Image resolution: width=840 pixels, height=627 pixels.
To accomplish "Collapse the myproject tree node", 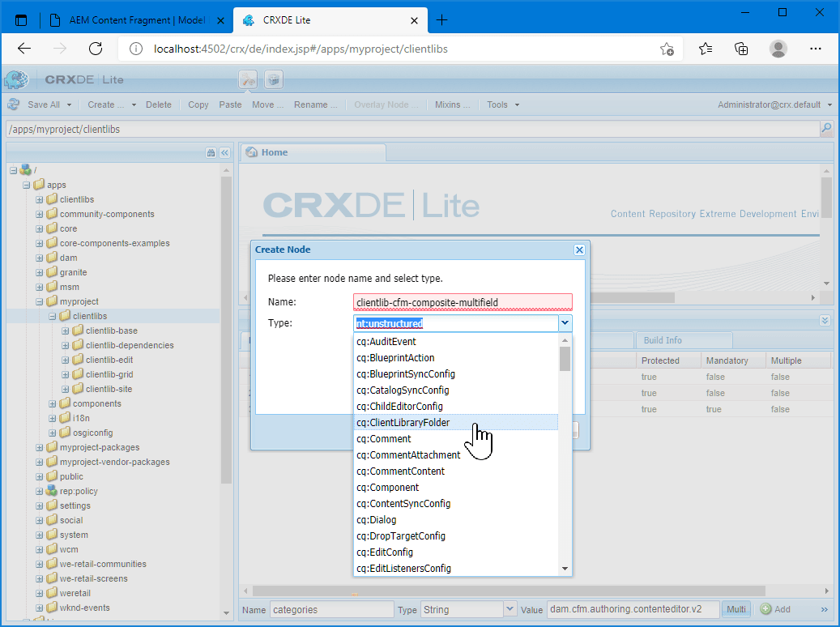I will tap(39, 301).
